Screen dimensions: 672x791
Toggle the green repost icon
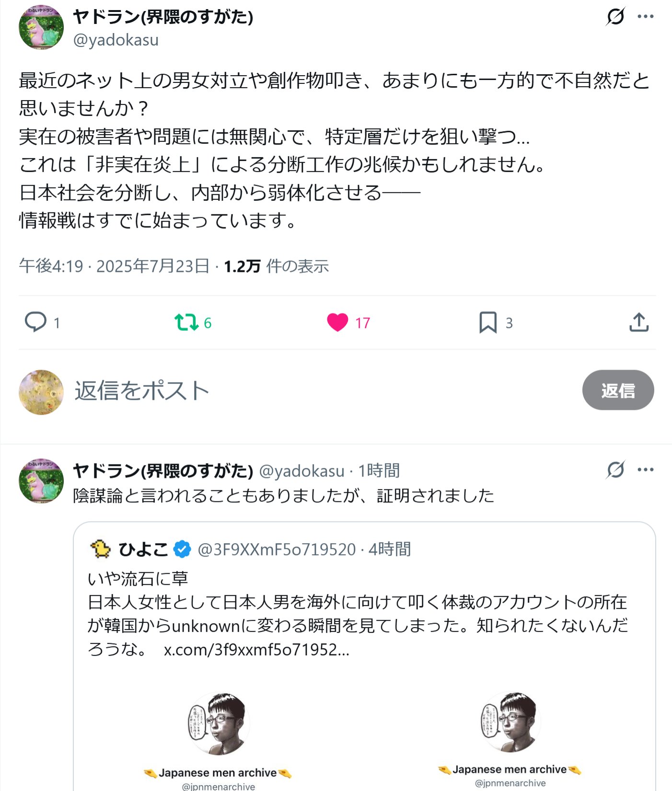coord(186,322)
